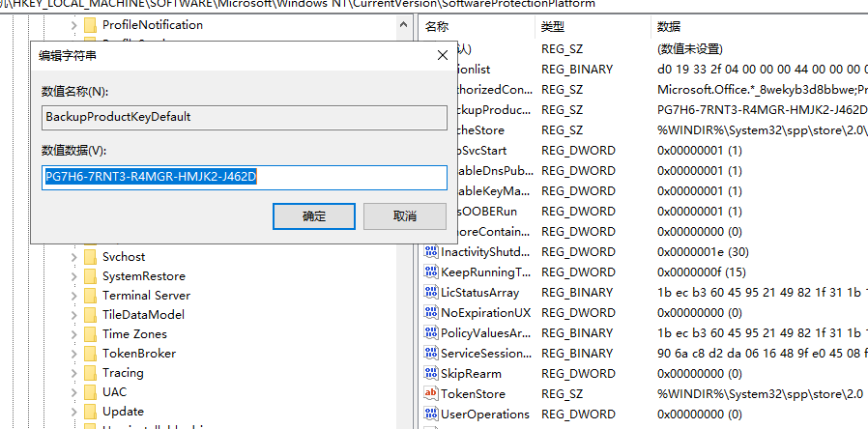
Task: Click the Time Zones folder icon
Action: click(90, 334)
